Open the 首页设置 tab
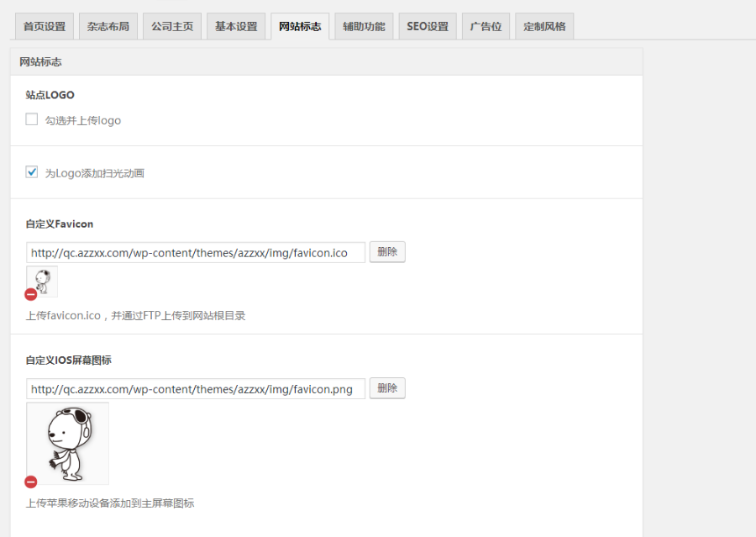Viewport: 756px width, 537px height. pos(45,27)
